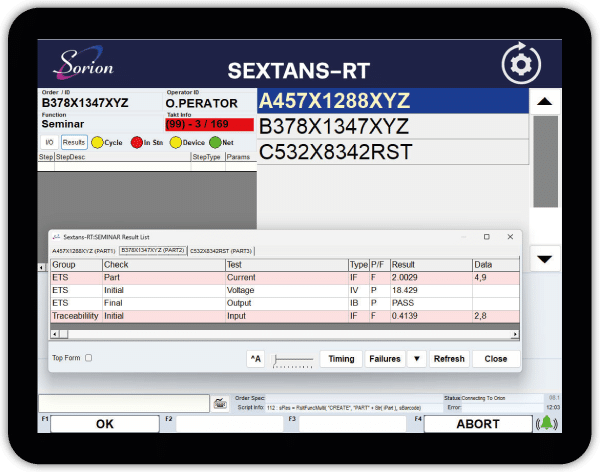Click the Sorion logo
This screenshot has width=600, height=472.
[x=83, y=63]
